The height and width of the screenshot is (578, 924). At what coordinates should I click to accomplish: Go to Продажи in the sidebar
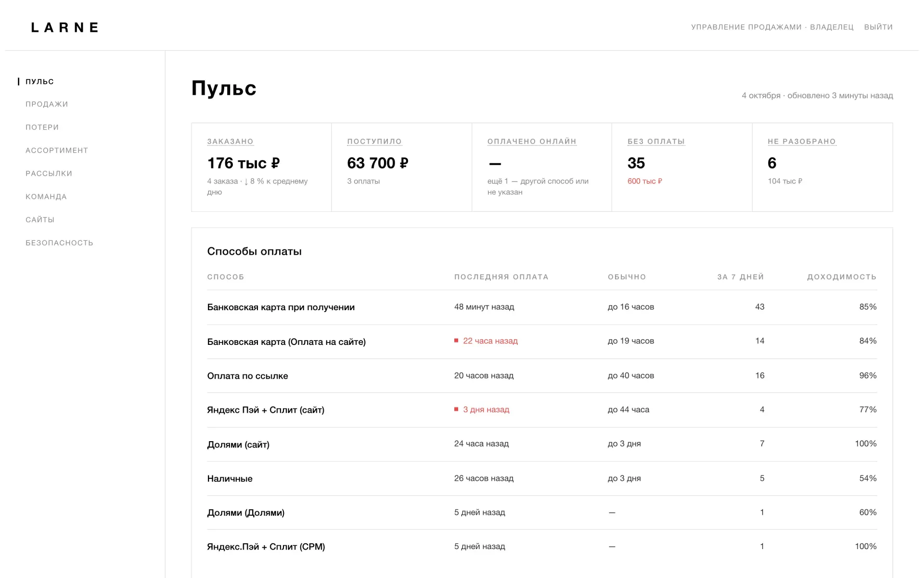tap(47, 104)
